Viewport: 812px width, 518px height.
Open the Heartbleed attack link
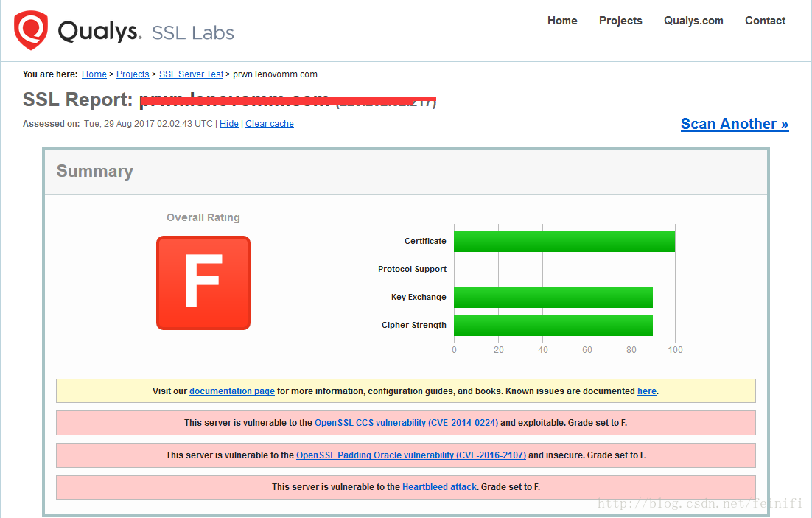click(440, 487)
